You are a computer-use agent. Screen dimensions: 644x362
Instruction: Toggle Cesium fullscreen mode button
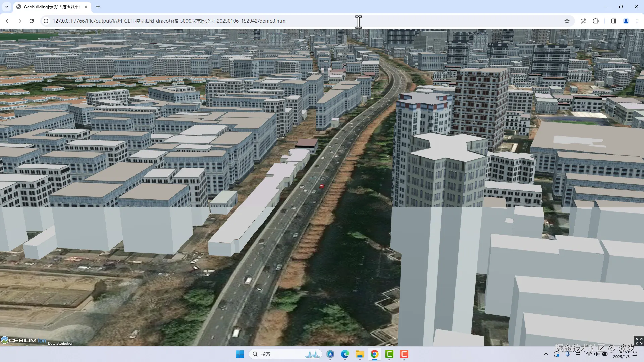pyautogui.click(x=639, y=341)
